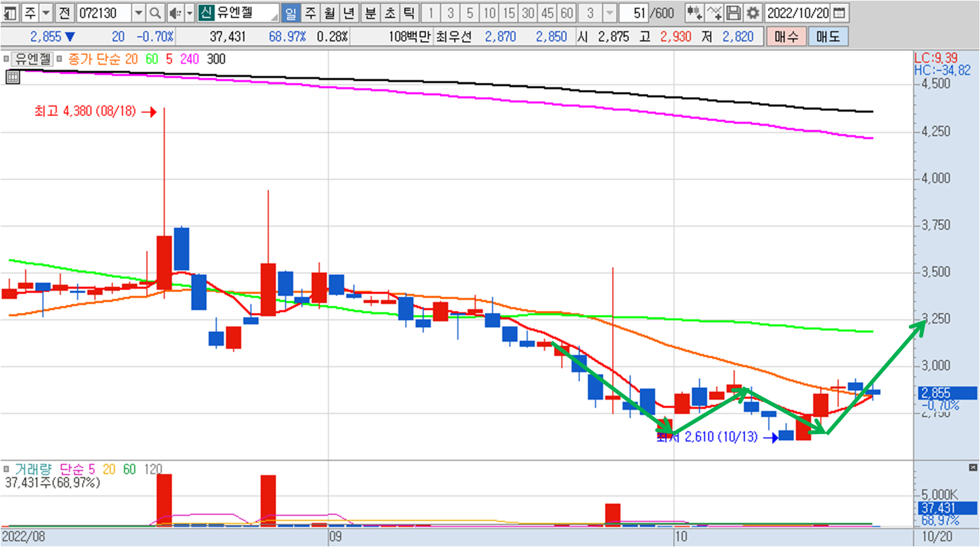Click the 최우선 label
The image size is (980, 547).
pyautogui.click(x=453, y=37)
